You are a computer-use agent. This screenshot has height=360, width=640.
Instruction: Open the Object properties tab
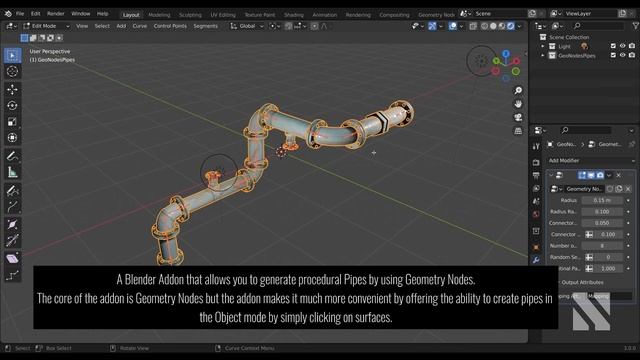click(x=536, y=247)
